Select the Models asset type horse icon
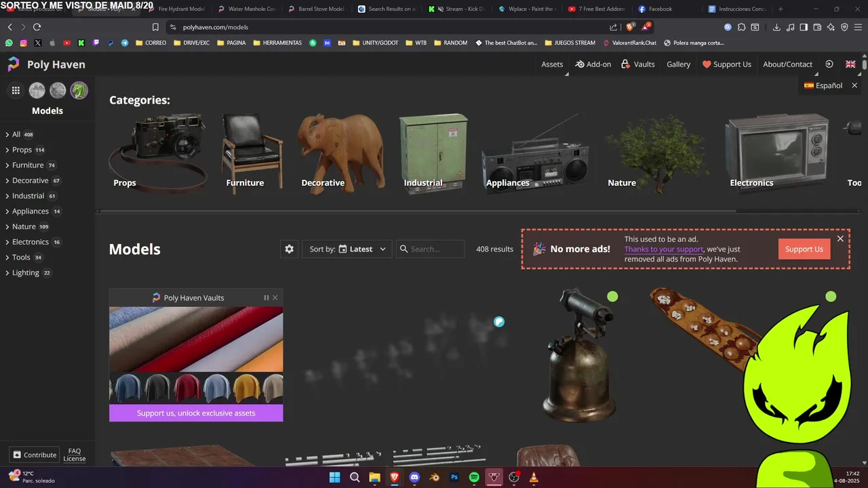The image size is (868, 488). pos(79,90)
